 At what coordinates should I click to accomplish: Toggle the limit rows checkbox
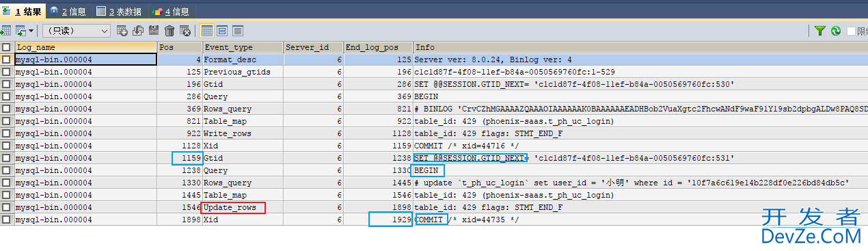pos(851,31)
